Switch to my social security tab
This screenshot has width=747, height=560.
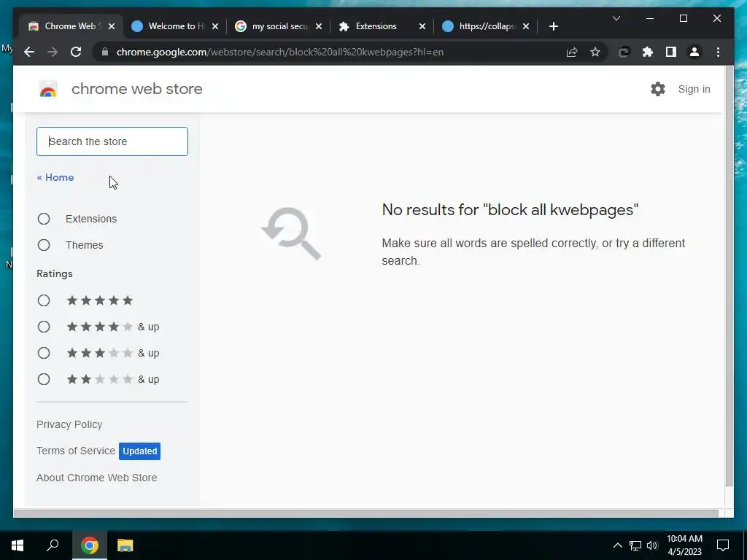click(279, 26)
